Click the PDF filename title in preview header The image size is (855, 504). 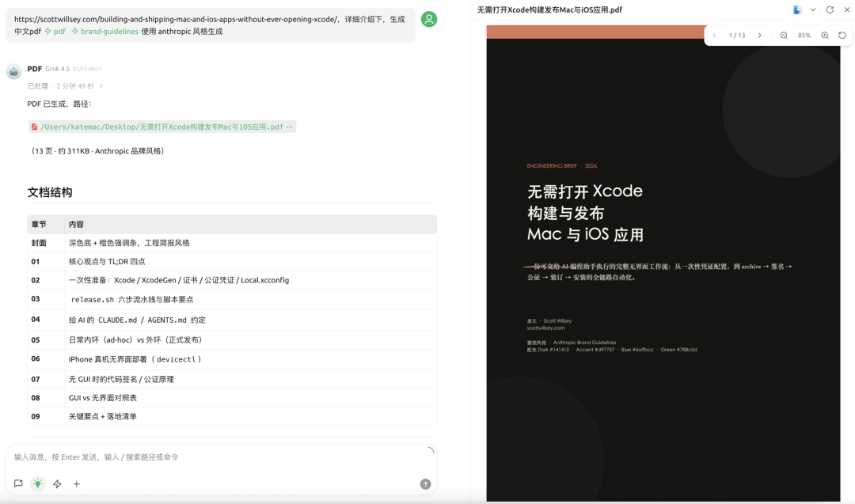pos(549,9)
